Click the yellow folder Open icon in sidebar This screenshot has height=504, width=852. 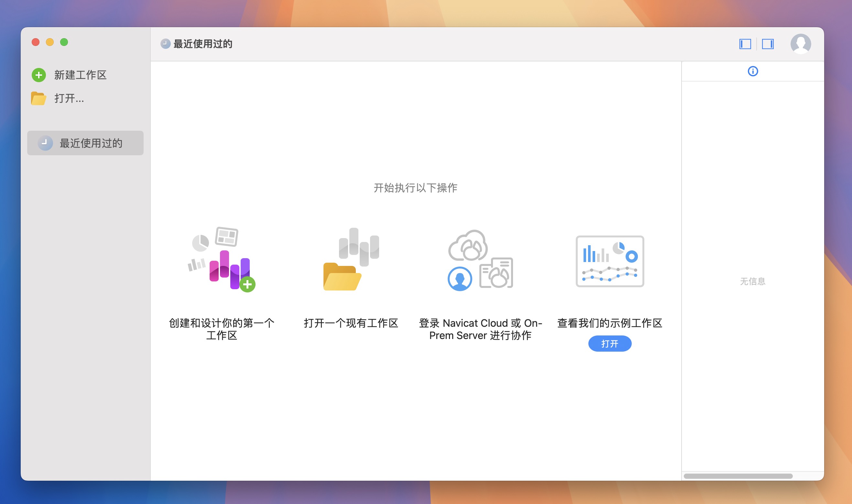[x=38, y=98]
